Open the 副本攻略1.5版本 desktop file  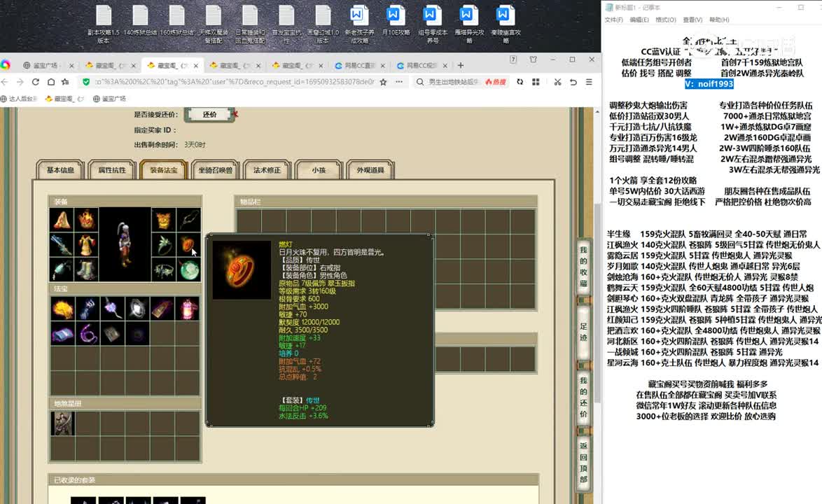104,24
